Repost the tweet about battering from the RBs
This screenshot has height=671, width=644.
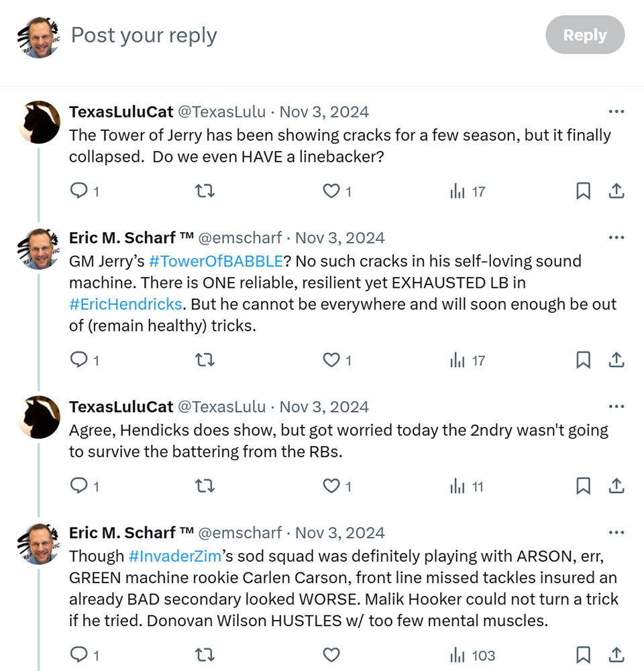[205, 486]
